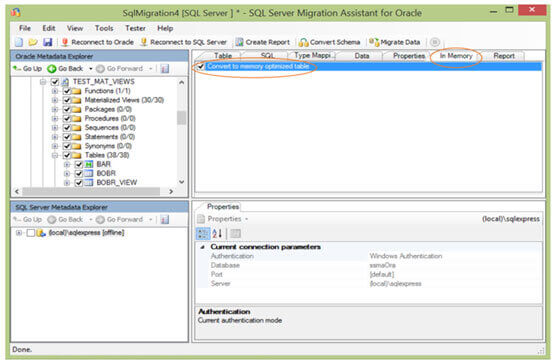
Task: Click alphabetical sort icon in property grid
Action: click(217, 234)
